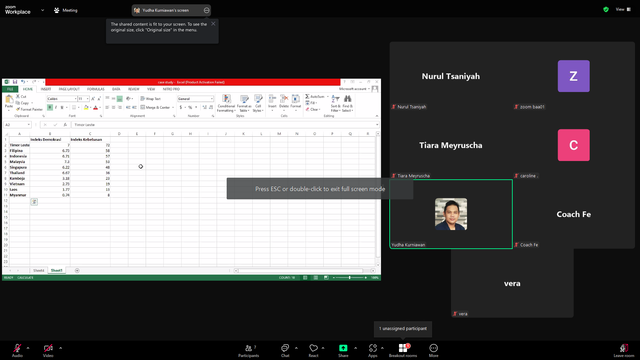The image size is (640, 360).
Task: Click AutoSum sigma button
Action: click(x=315, y=97)
